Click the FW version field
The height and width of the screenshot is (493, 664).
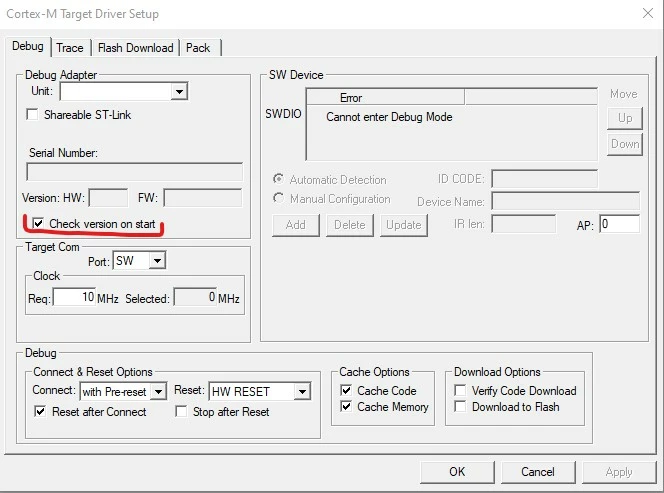[x=203, y=198]
